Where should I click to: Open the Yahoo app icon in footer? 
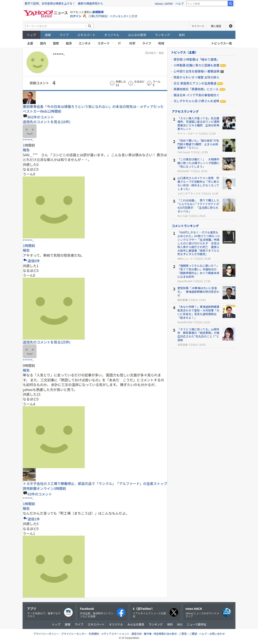[68, 612]
